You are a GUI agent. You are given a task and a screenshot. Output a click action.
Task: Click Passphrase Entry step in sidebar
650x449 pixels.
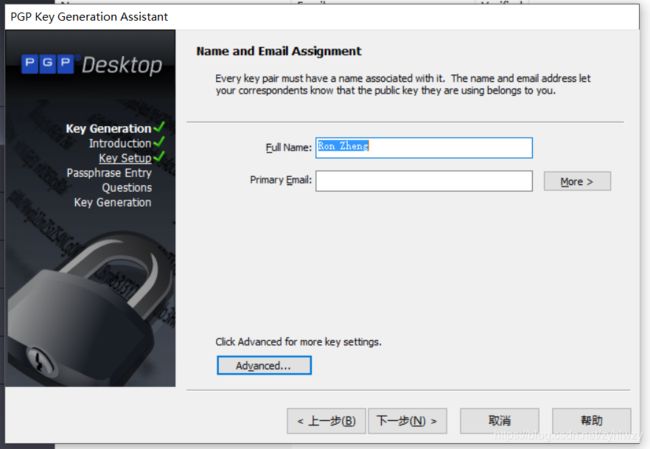[109, 173]
